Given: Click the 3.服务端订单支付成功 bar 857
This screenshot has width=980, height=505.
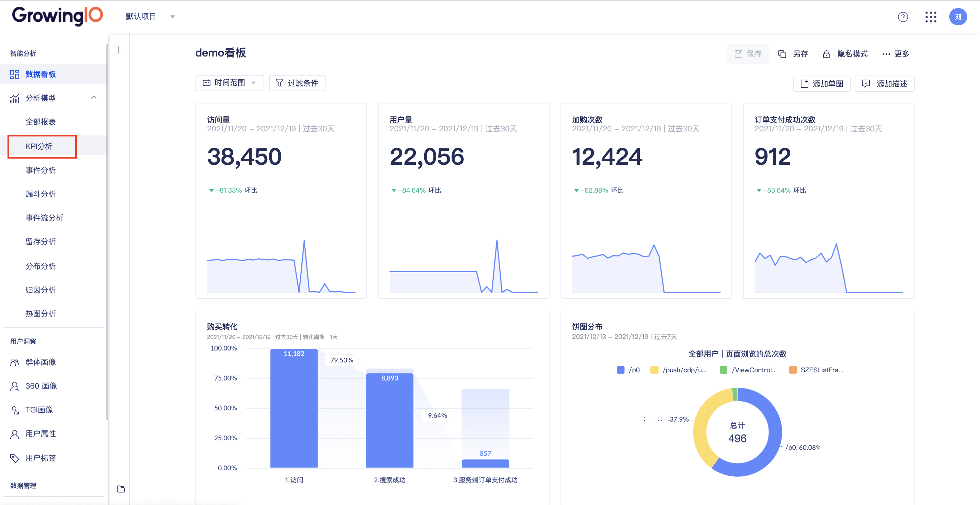Looking at the screenshot, I should 486,463.
